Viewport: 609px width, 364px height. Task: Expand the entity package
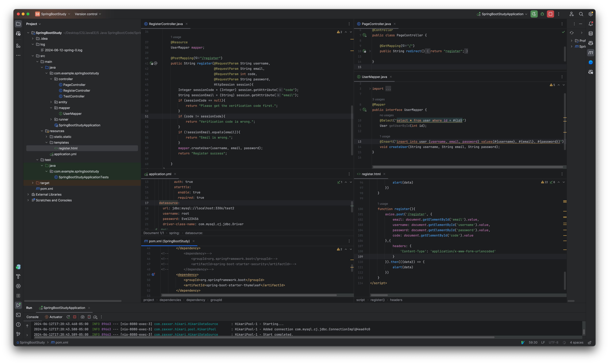pos(51,102)
